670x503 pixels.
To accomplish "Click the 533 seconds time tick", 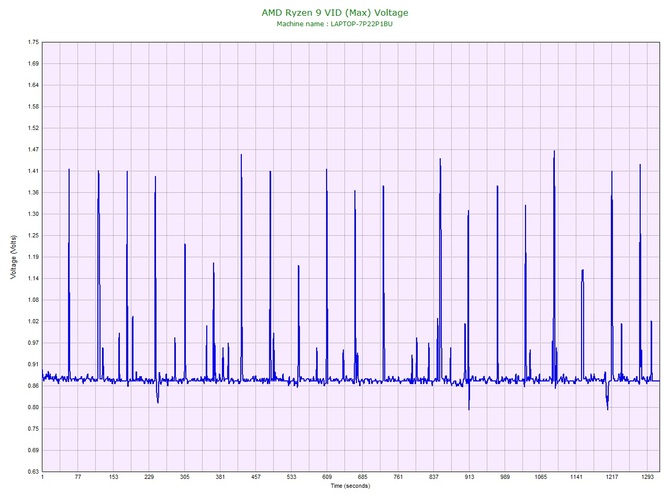I will tap(291, 477).
